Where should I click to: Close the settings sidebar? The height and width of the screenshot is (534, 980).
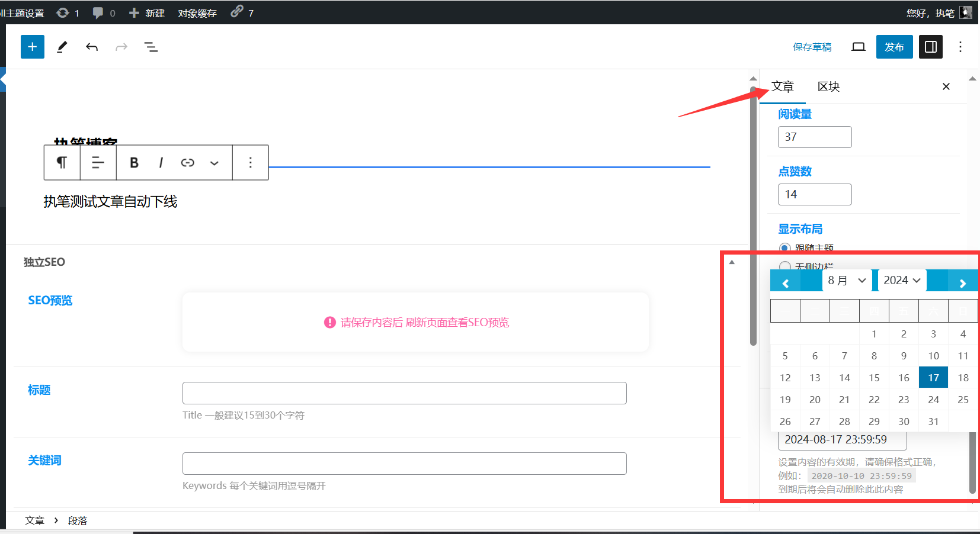(x=946, y=86)
